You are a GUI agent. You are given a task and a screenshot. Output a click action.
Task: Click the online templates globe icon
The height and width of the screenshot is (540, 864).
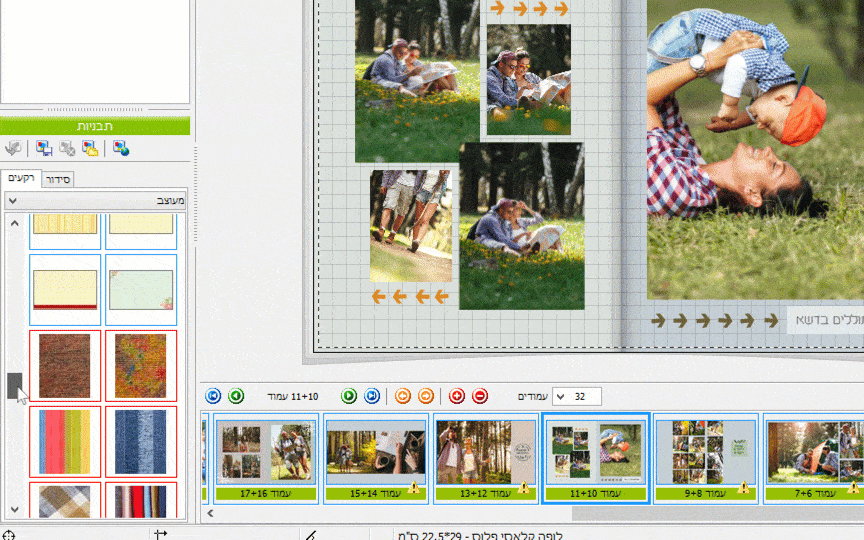point(121,149)
